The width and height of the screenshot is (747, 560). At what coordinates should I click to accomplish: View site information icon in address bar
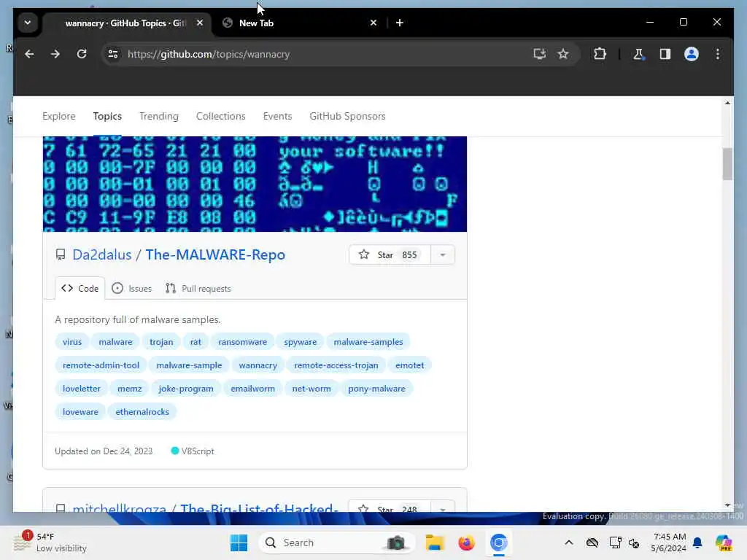click(x=113, y=54)
